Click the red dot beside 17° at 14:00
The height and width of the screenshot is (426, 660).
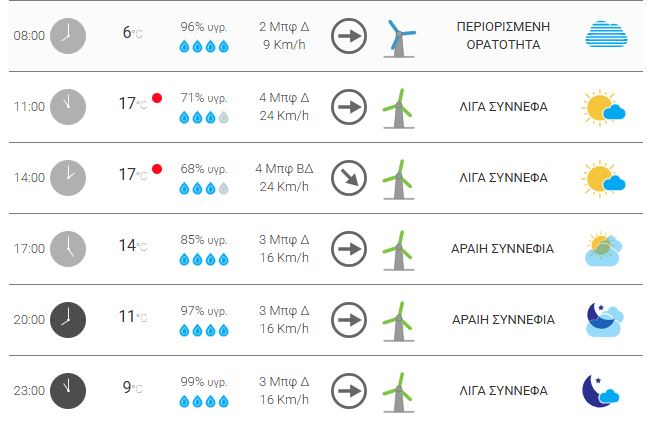tap(157, 169)
